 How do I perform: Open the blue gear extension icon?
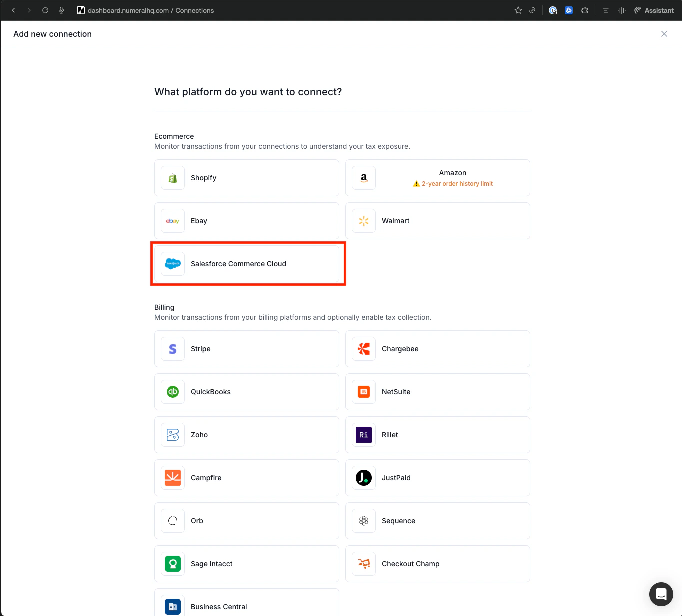coord(569,10)
